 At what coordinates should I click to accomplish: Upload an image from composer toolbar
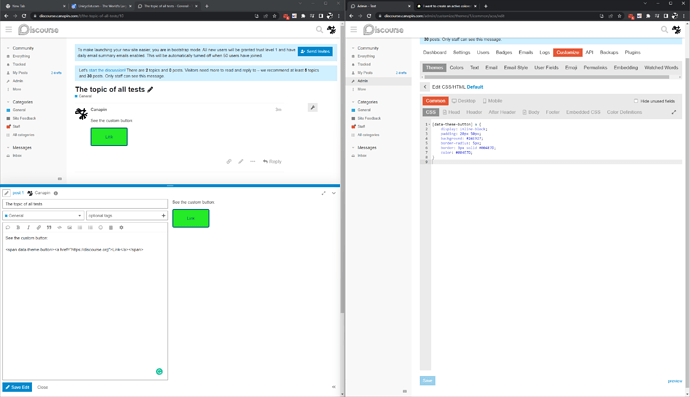click(70, 228)
